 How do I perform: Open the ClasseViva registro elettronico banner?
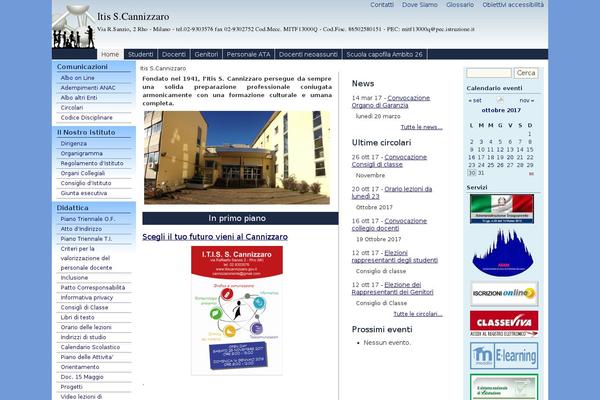(504, 324)
